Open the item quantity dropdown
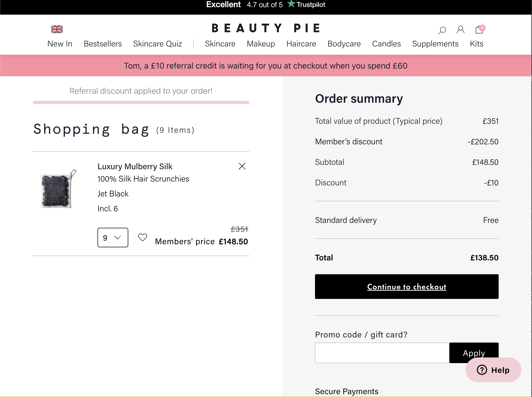The height and width of the screenshot is (397, 532). 113,238
